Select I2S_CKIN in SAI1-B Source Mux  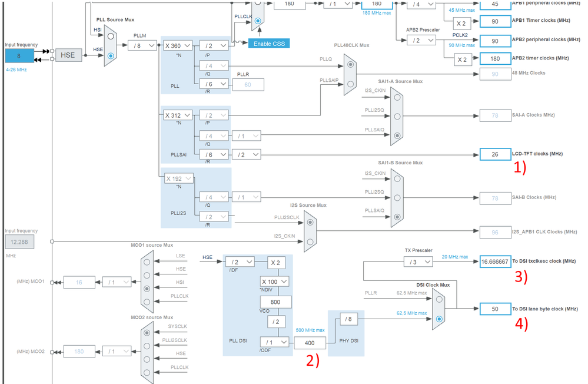pyautogui.click(x=397, y=178)
